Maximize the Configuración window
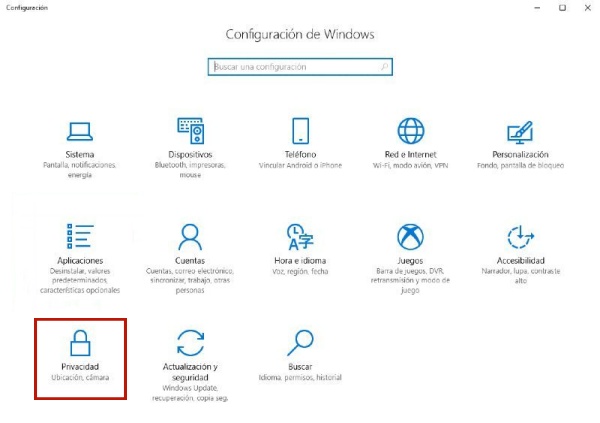 [562, 8]
